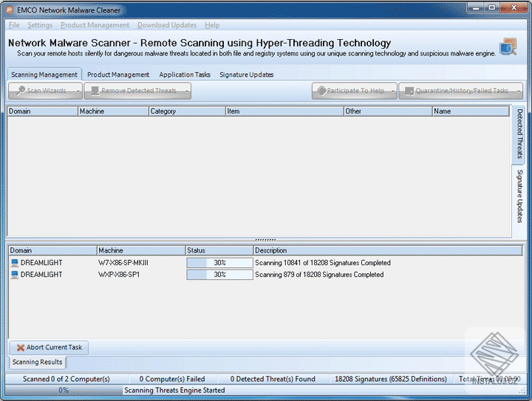Click '0 Computer(s) Failed' status entry
Screen dimensions: 532x401
click(172, 379)
